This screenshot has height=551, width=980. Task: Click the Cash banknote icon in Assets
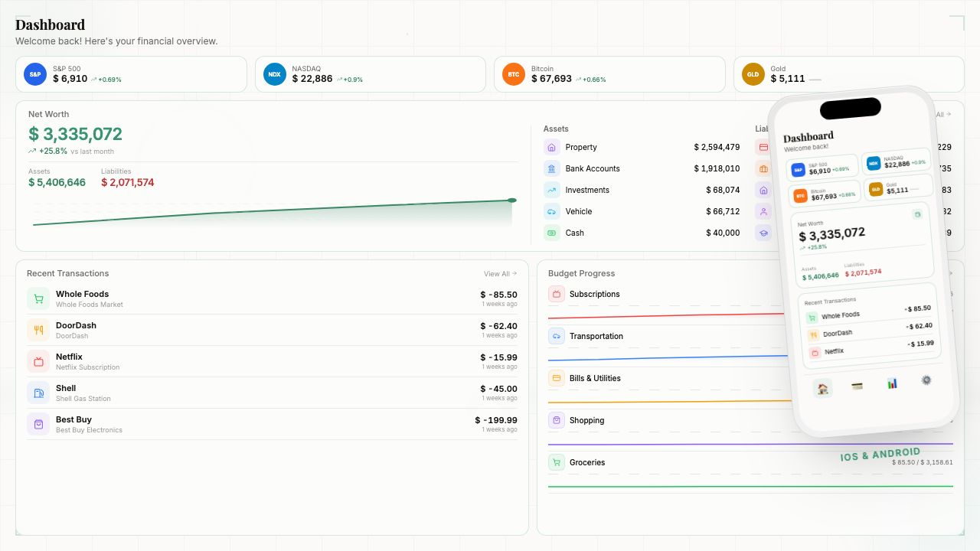point(552,233)
